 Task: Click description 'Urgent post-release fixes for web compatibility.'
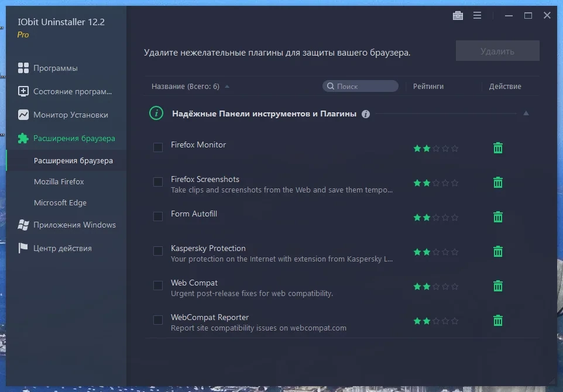[252, 294]
